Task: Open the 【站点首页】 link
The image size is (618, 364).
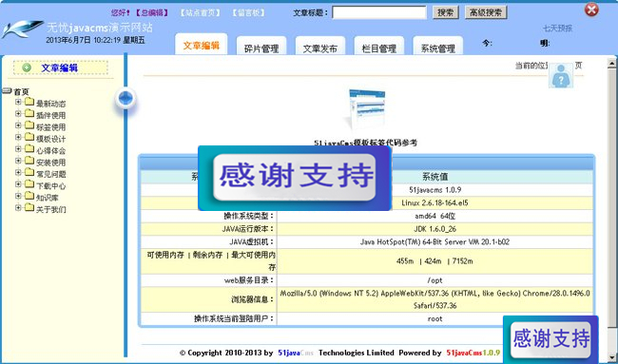Action: tap(200, 12)
